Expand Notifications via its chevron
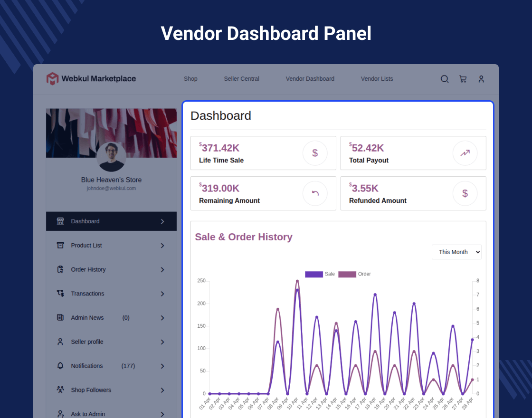 [x=162, y=366]
